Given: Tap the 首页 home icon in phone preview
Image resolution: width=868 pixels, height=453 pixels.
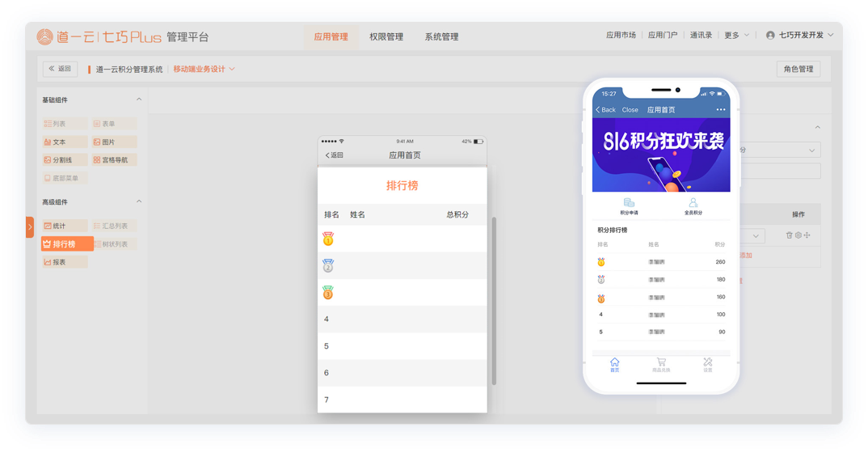Looking at the screenshot, I should (x=614, y=364).
